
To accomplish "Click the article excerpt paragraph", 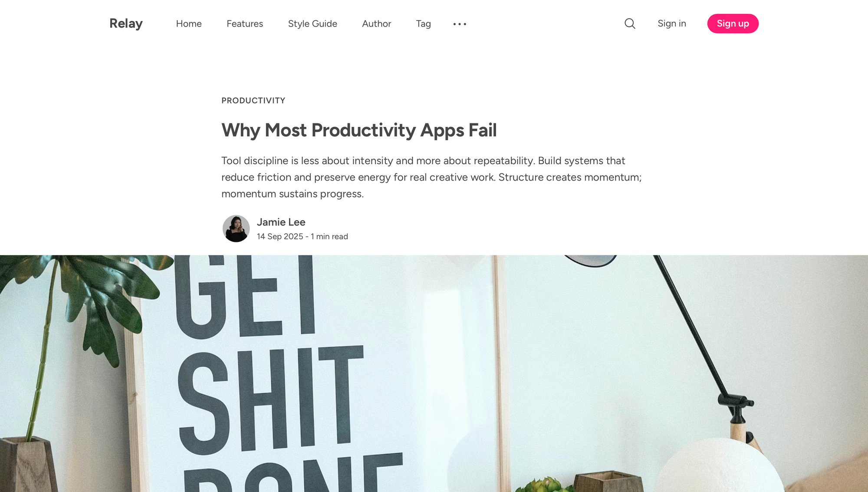I will point(431,177).
